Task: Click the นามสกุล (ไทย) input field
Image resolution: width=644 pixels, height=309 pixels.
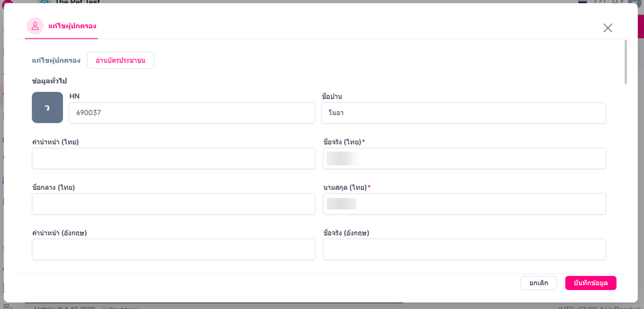Action: coord(464,204)
